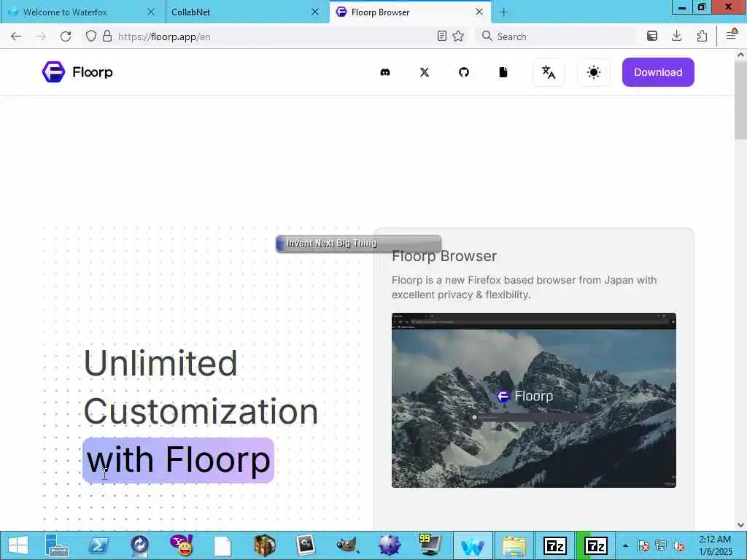Image resolution: width=747 pixels, height=560 pixels.
Task: Open the first 7-Zip taskbar icon
Action: tap(555, 545)
